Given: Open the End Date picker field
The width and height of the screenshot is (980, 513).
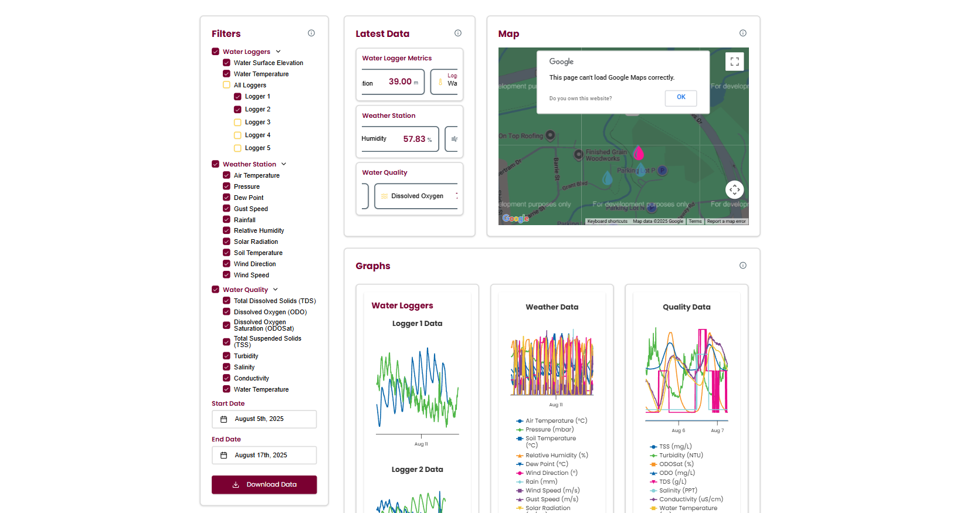Looking at the screenshot, I should click(x=264, y=456).
